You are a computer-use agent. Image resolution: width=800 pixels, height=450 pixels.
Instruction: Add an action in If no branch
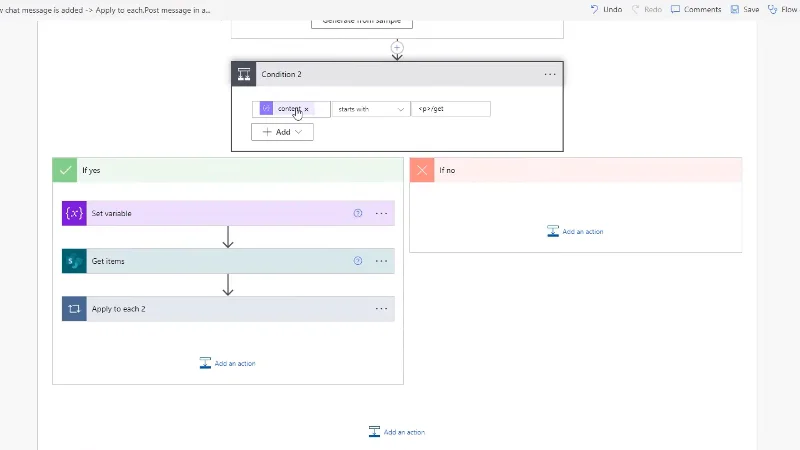(x=575, y=232)
